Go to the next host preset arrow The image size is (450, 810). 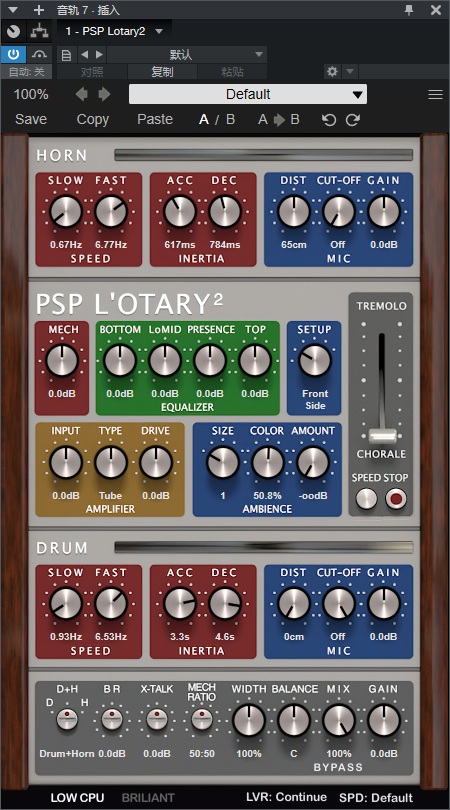point(99,54)
